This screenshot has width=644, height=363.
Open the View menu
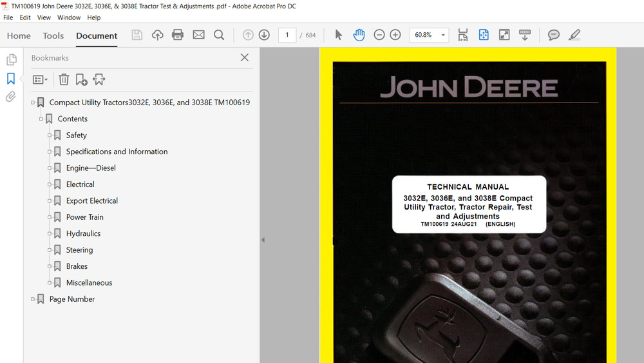coord(44,17)
